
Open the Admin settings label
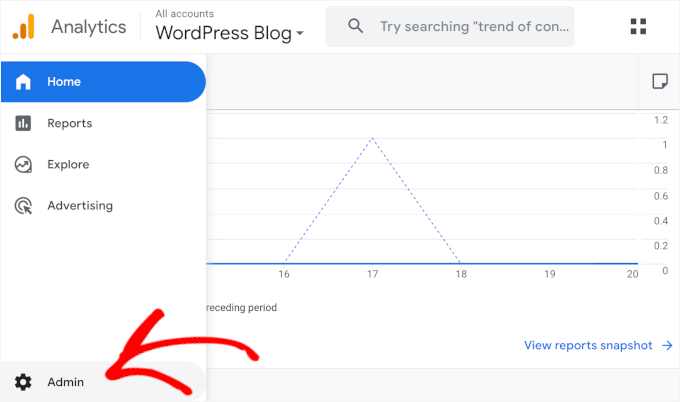tap(66, 382)
